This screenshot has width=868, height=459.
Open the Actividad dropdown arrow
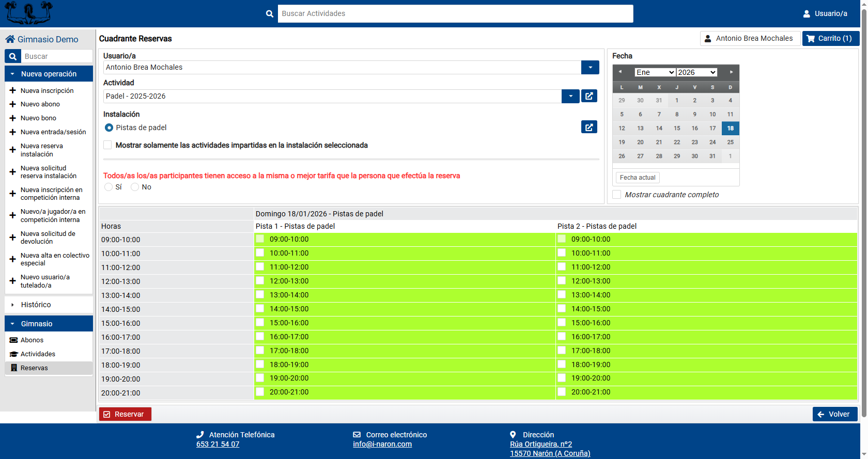570,96
